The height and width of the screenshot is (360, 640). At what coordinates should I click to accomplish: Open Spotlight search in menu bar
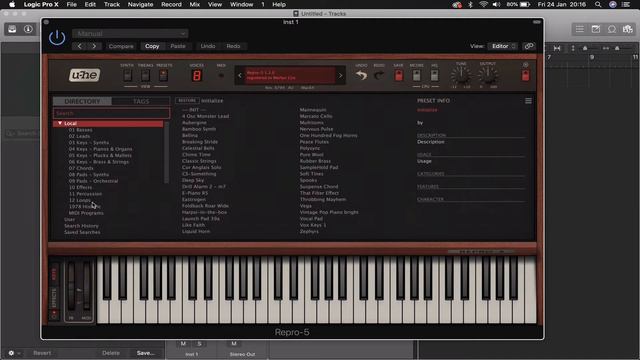[x=598, y=4]
